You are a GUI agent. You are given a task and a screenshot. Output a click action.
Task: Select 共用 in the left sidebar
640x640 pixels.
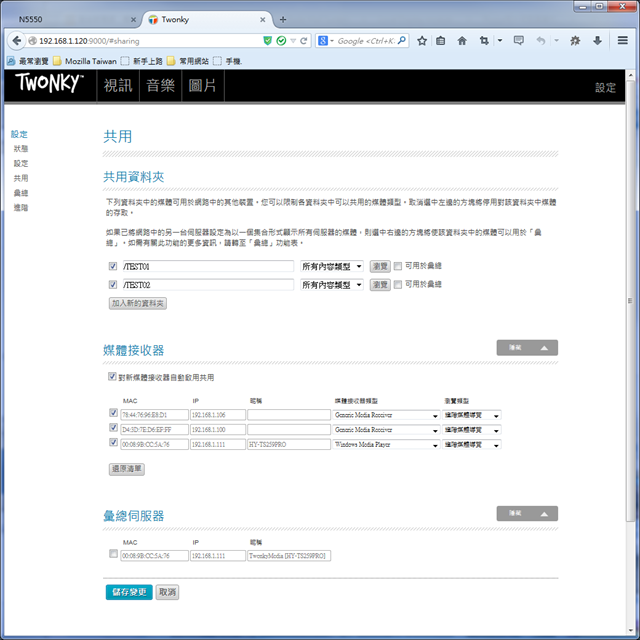pyautogui.click(x=21, y=178)
